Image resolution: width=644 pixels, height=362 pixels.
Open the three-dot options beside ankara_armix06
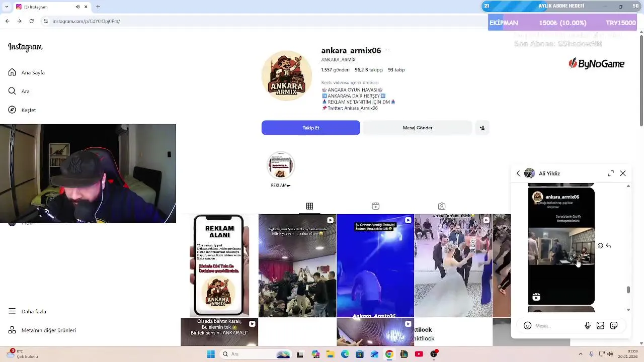tap(386, 50)
